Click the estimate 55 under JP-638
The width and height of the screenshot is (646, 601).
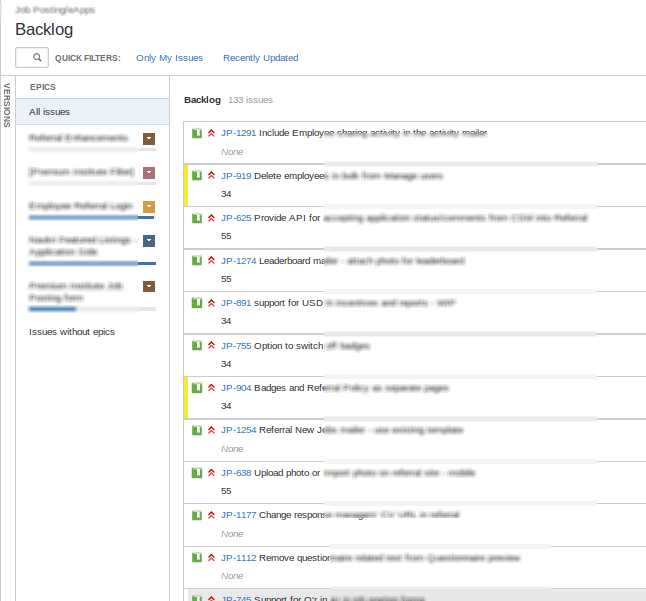[x=226, y=491]
